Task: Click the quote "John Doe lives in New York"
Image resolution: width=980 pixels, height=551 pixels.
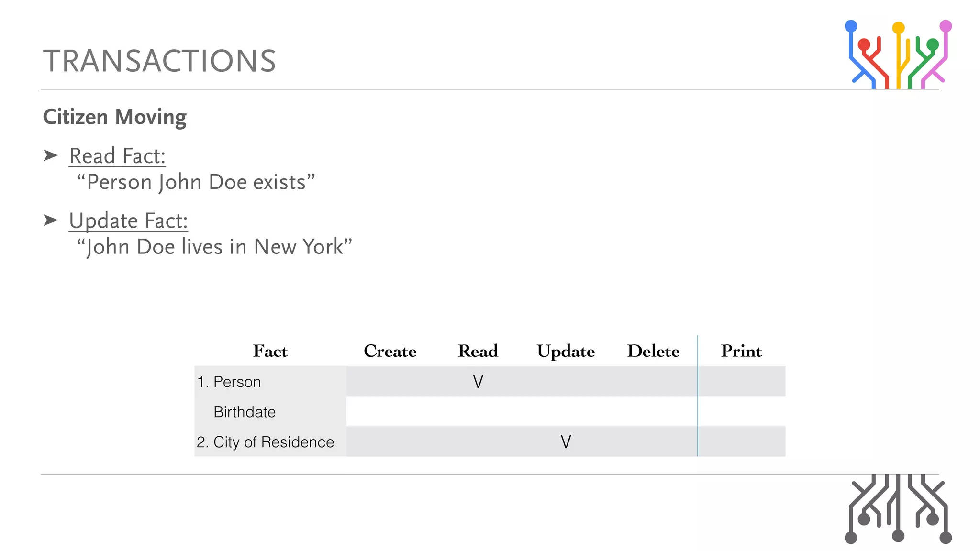Action: [215, 247]
